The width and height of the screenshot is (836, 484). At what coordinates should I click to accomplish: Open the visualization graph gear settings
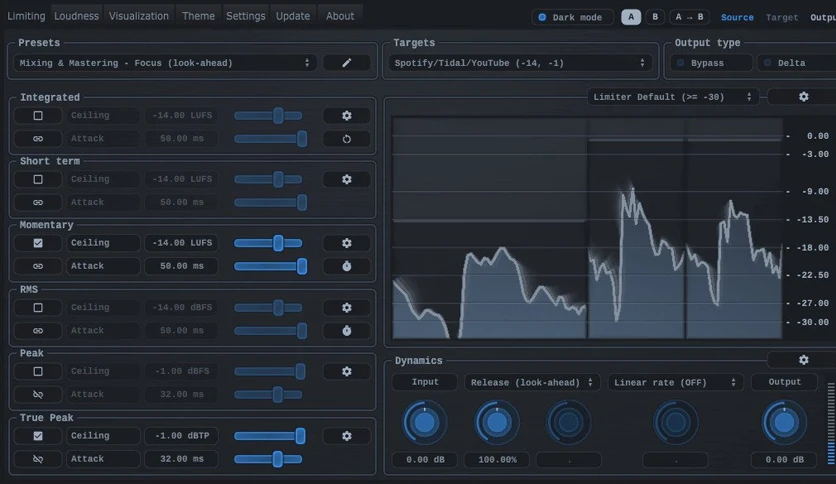point(803,96)
